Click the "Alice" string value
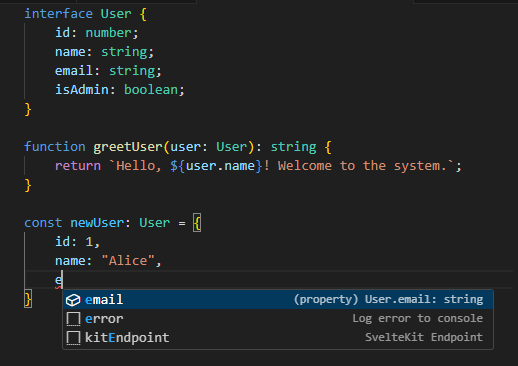 click(x=128, y=261)
